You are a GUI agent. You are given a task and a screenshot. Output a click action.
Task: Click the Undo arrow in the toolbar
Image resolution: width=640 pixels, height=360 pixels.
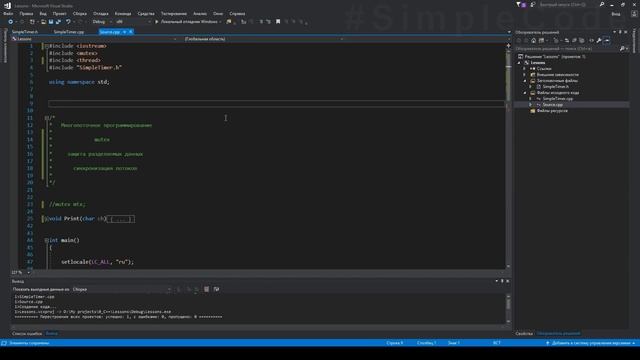[68, 22]
